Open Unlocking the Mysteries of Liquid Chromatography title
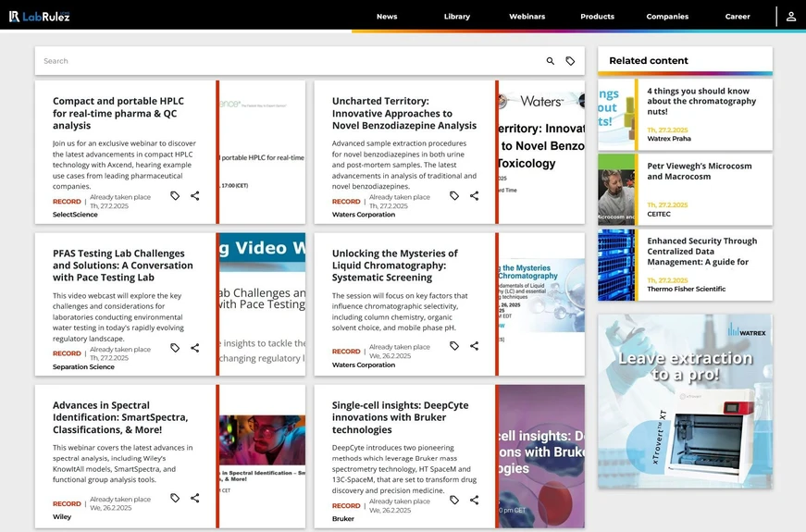Image resolution: width=806 pixels, height=532 pixels. pyautogui.click(x=394, y=266)
